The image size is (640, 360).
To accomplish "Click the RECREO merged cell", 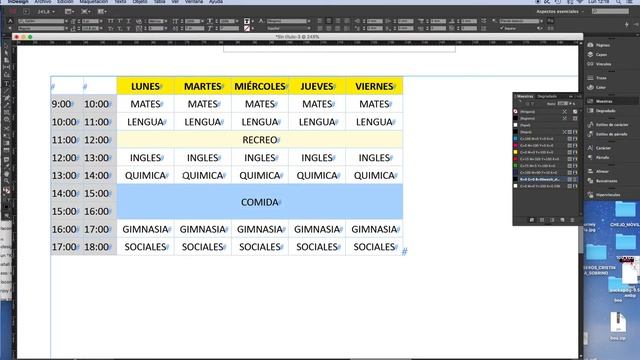I will 260,140.
